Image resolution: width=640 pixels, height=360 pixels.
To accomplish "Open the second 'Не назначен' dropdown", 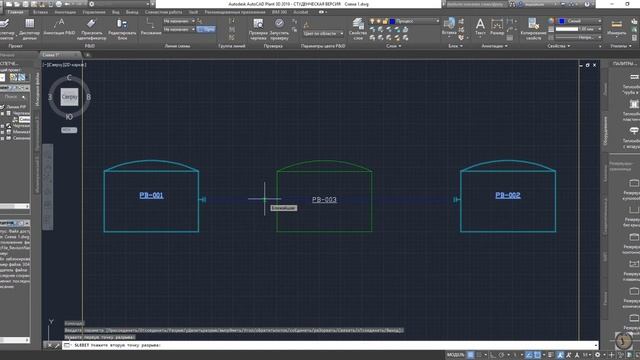I will coord(179,29).
